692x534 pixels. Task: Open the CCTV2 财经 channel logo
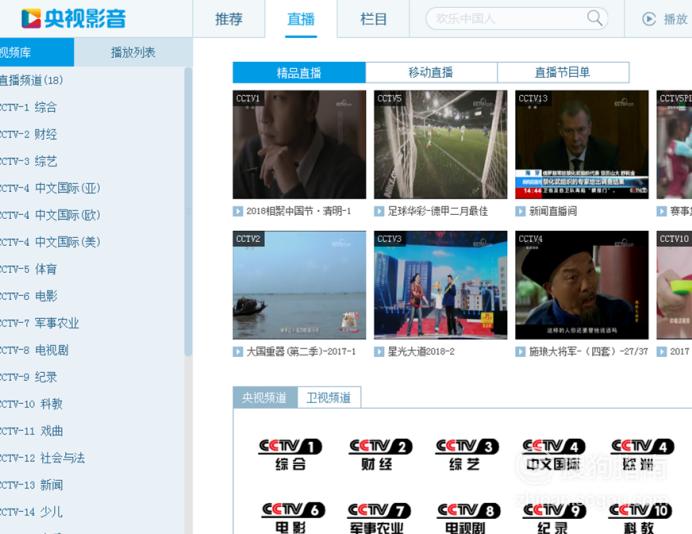pyautogui.click(x=380, y=455)
